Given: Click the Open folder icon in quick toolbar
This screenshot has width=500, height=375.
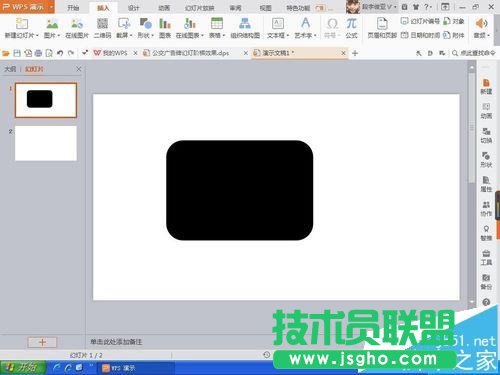Looking at the screenshot, I should (6, 53).
